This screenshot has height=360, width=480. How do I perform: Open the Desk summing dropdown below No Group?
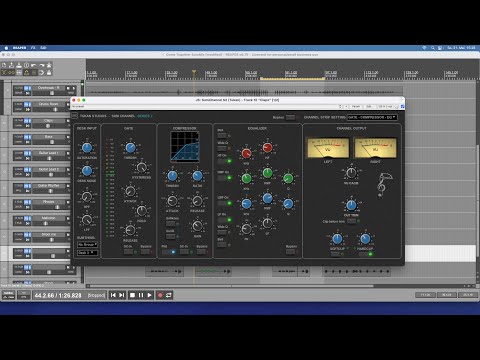pos(87,253)
